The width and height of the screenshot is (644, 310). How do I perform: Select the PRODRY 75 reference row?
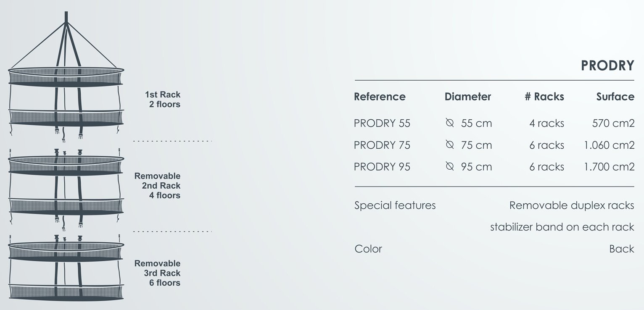pos(382,145)
